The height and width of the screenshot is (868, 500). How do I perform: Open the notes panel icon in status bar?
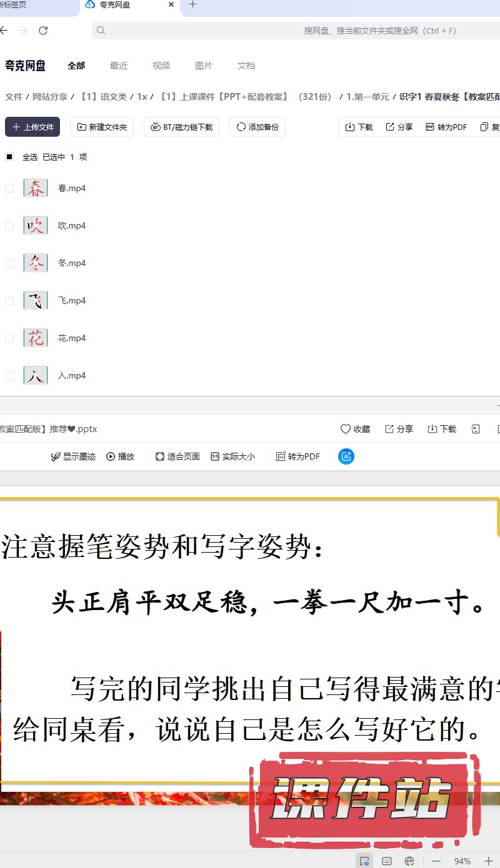[x=387, y=861]
